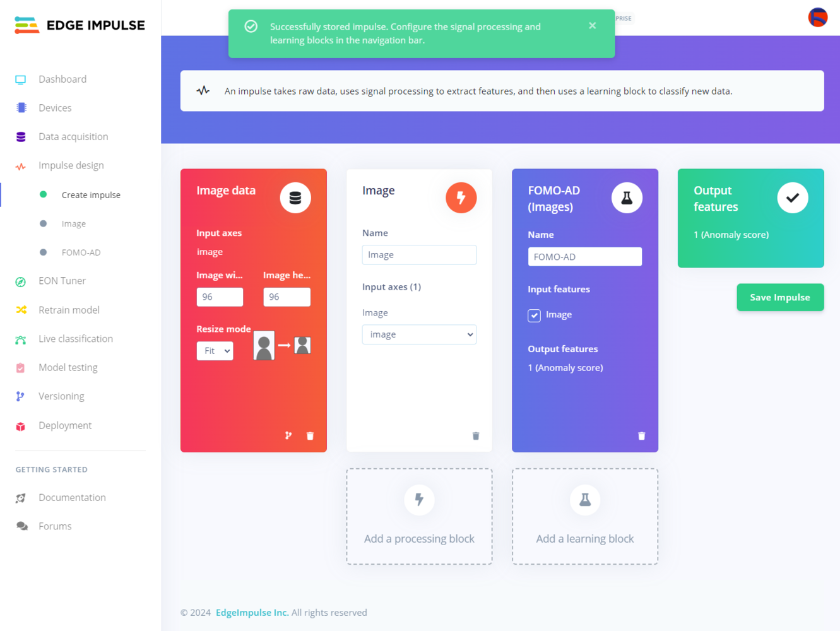The width and height of the screenshot is (840, 631).
Task: Open Versioning page
Action: pyautogui.click(x=61, y=396)
